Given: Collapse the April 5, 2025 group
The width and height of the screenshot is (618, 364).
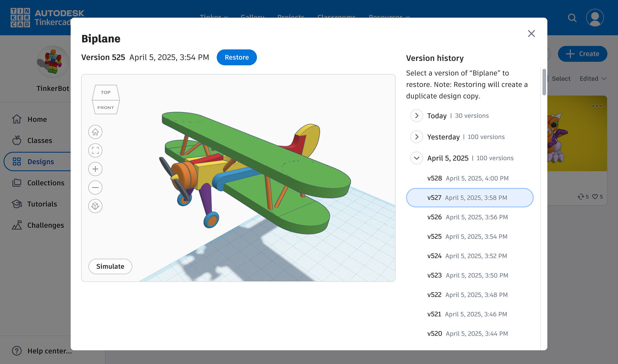Looking at the screenshot, I should point(417,158).
